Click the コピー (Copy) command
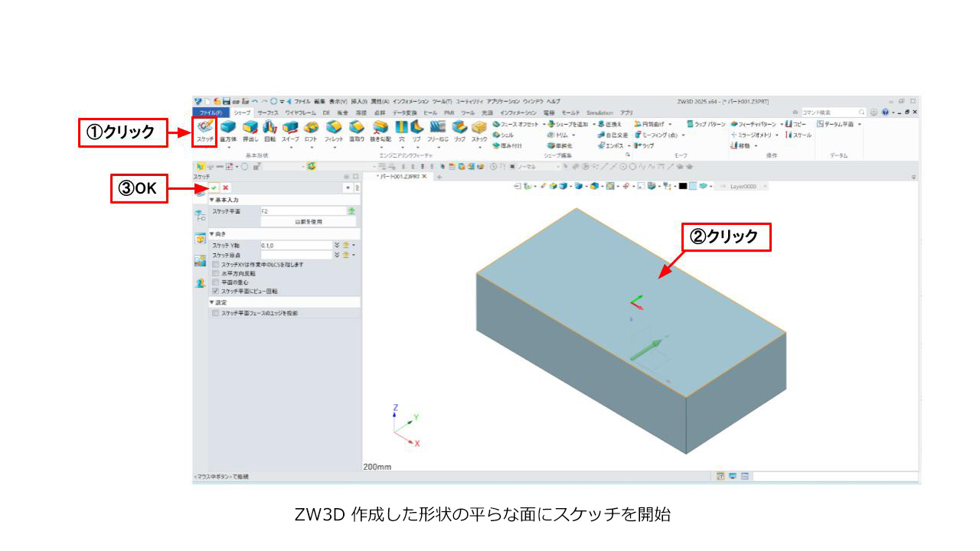Screen dimensions: 980x551 click(796, 124)
